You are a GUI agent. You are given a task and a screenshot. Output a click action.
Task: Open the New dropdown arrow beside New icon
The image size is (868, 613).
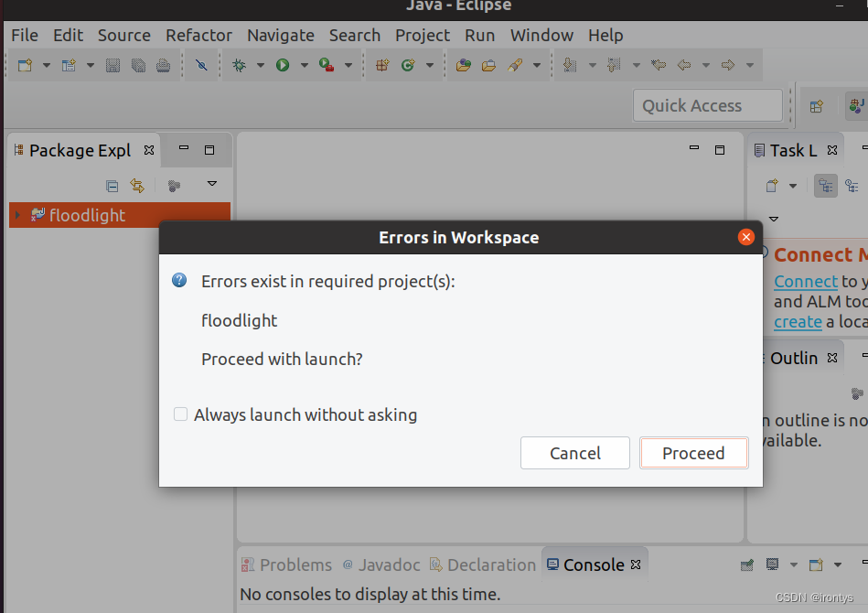click(47, 65)
